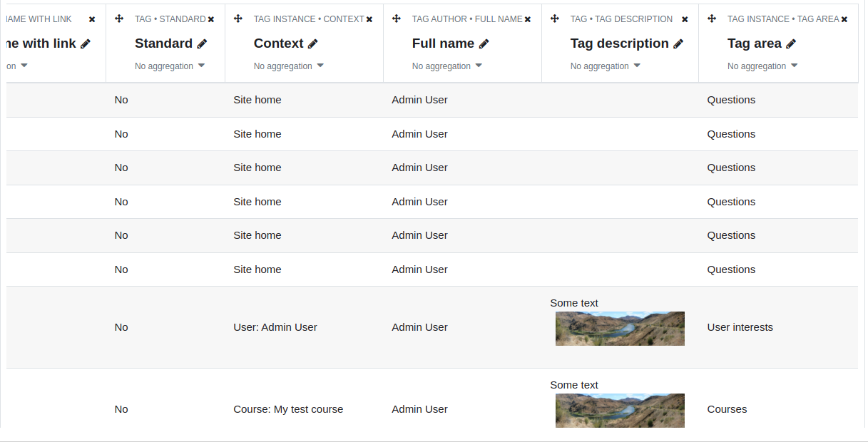The image size is (868, 442).
Task: Click the Context column heading
Action: tap(279, 43)
